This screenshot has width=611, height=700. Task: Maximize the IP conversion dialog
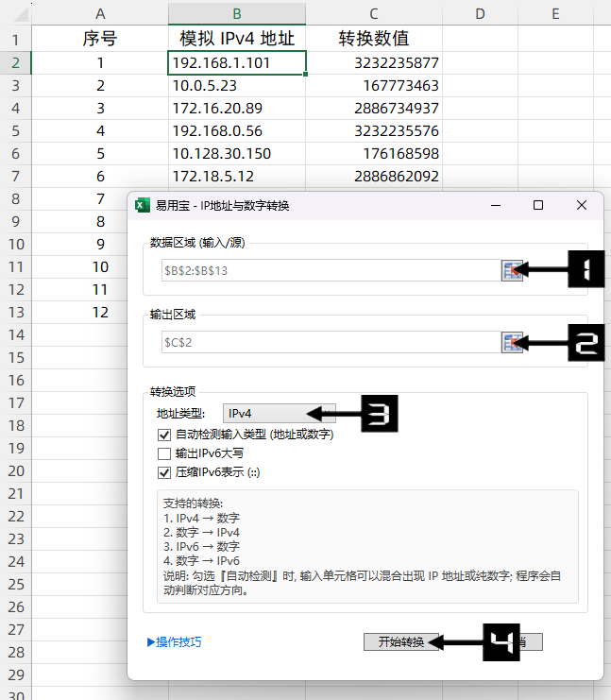(x=538, y=205)
